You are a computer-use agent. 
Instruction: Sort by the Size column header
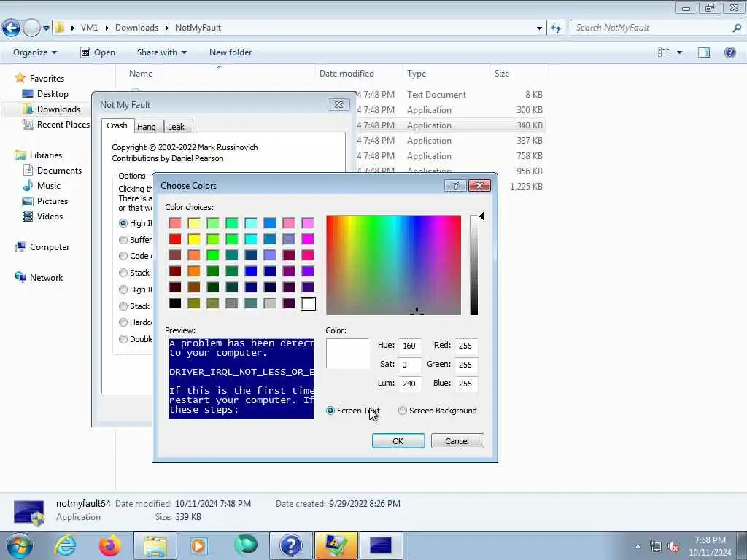click(502, 74)
